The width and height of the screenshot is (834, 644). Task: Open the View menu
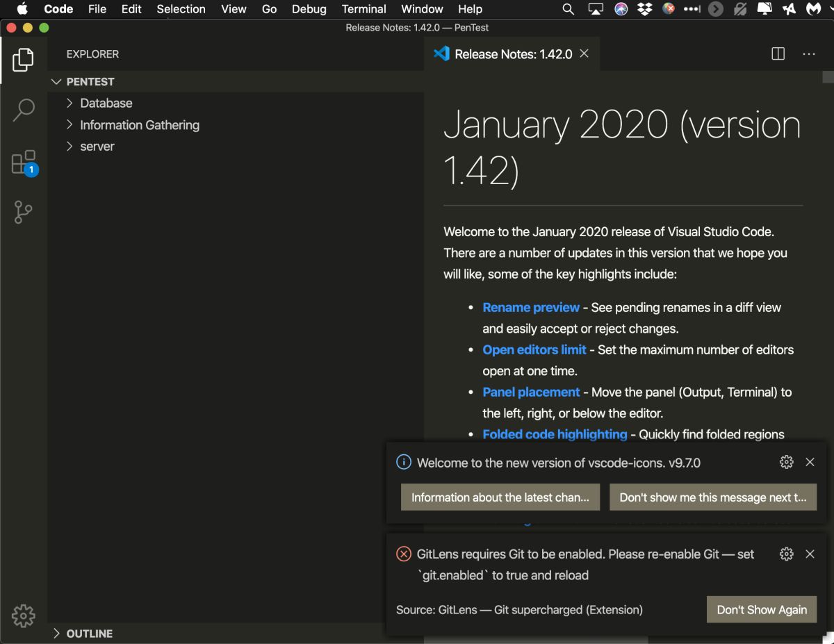[x=234, y=9]
